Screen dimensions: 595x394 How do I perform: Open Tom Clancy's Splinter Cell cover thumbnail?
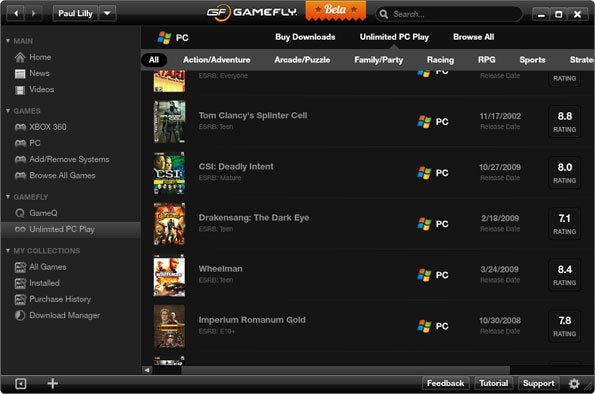point(169,121)
